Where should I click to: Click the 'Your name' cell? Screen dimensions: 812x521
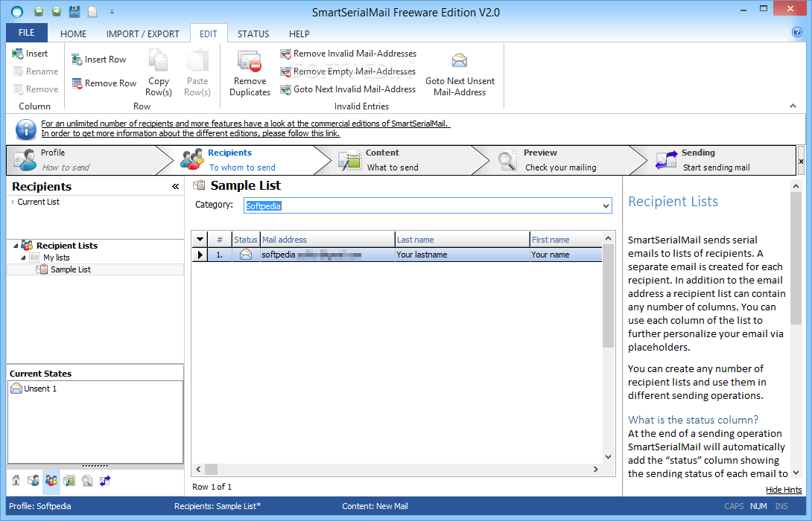[x=566, y=255]
